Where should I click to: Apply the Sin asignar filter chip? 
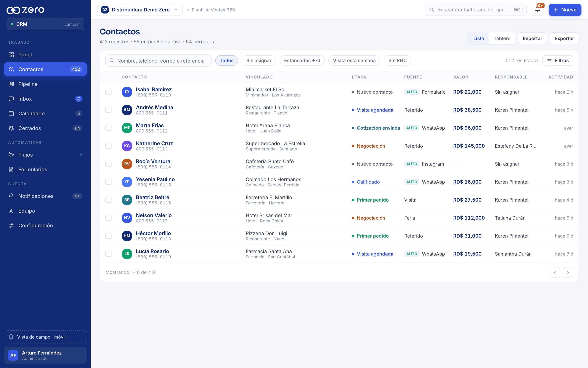[x=258, y=60]
